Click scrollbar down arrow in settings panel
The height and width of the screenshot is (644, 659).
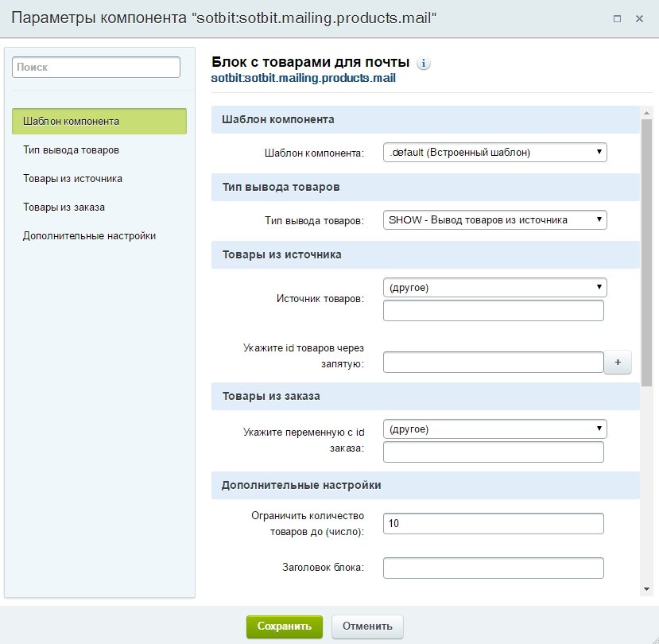[646, 589]
